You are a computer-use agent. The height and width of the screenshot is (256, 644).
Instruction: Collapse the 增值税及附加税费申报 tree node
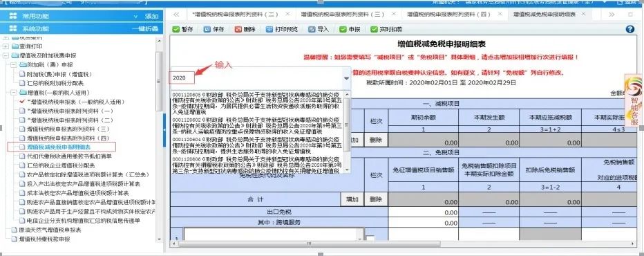click(x=6, y=55)
